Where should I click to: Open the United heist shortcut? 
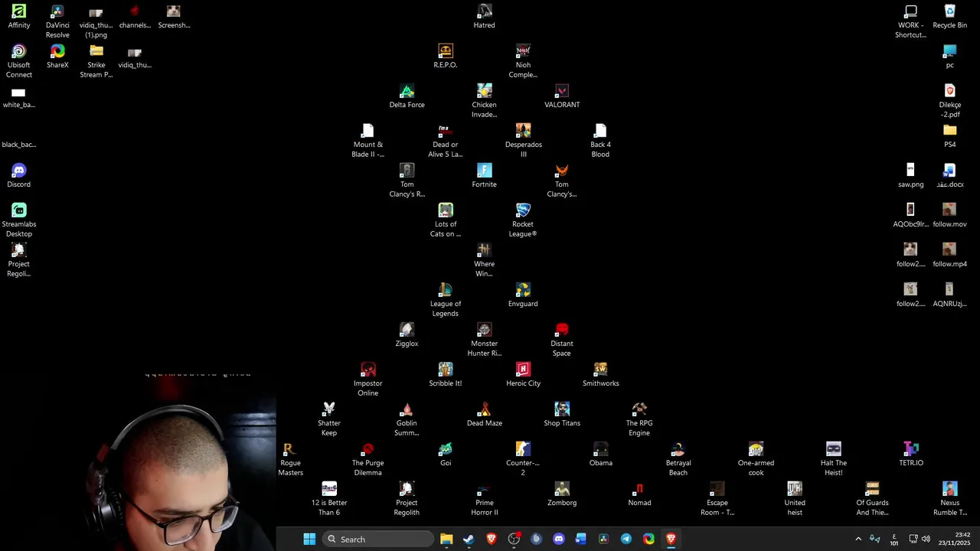[795, 499]
